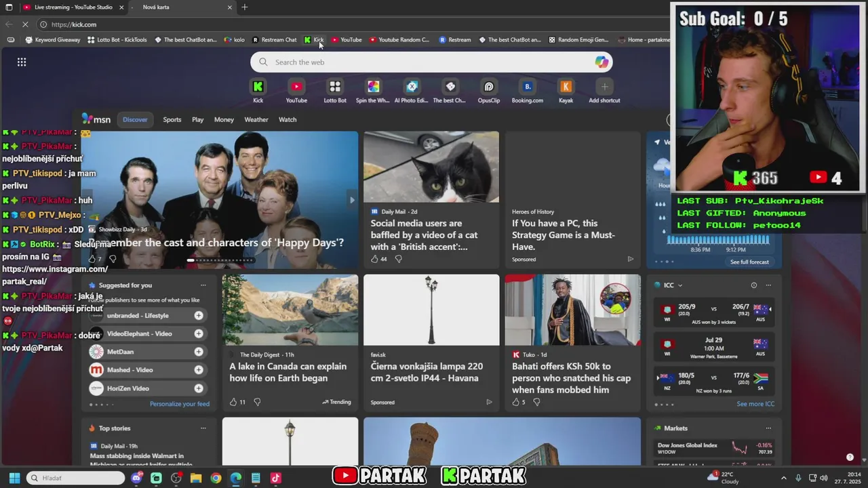Open Top stories more options menu
Viewport: 868px width, 488px height.
click(x=203, y=428)
